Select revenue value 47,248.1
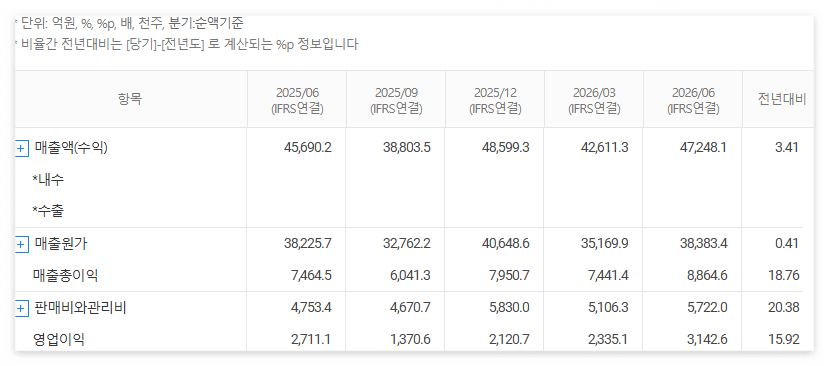The height and width of the screenshot is (366, 829). (x=703, y=148)
